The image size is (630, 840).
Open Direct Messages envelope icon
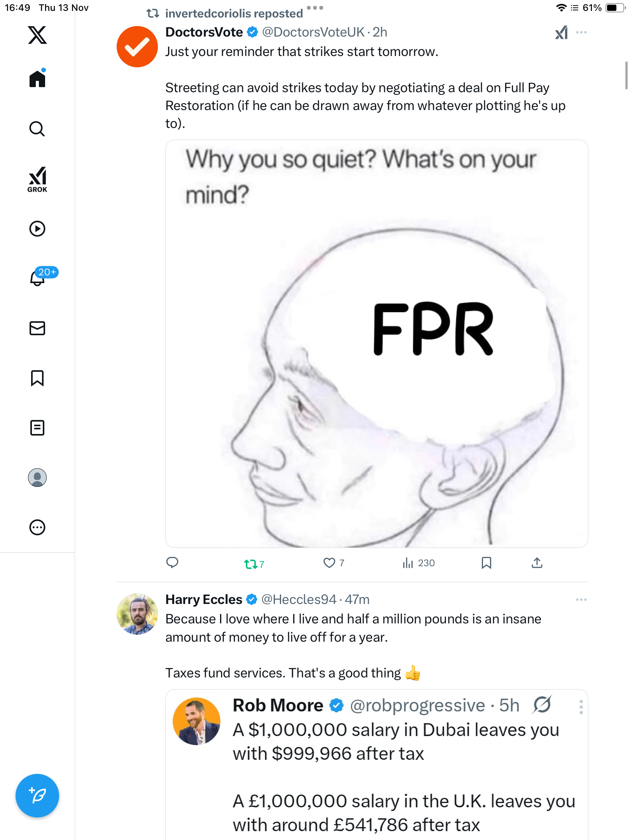tap(37, 328)
